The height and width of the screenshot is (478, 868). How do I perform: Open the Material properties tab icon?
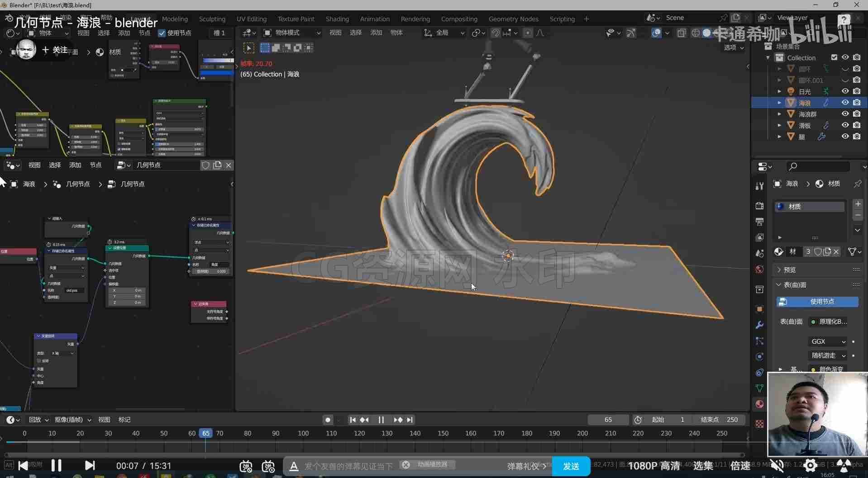[759, 404]
